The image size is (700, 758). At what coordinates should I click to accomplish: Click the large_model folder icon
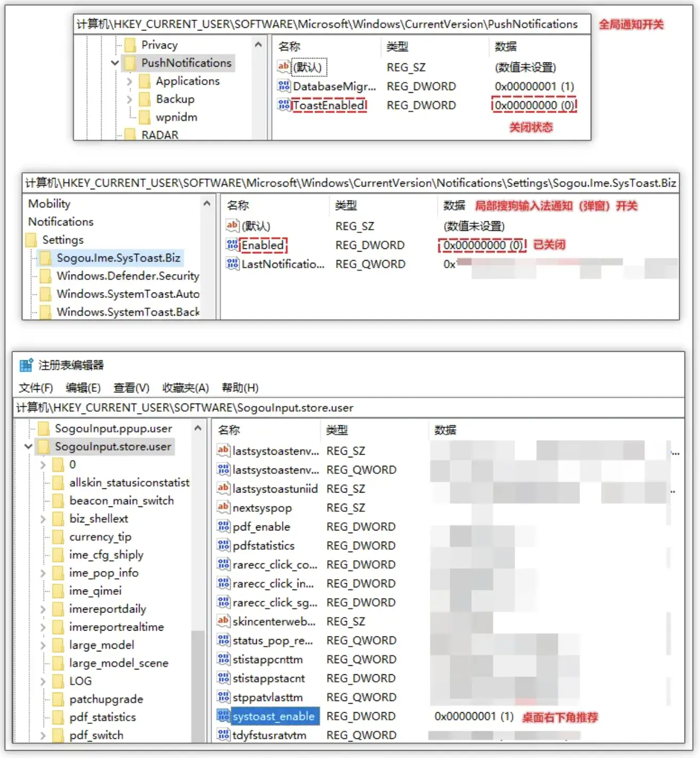59,645
